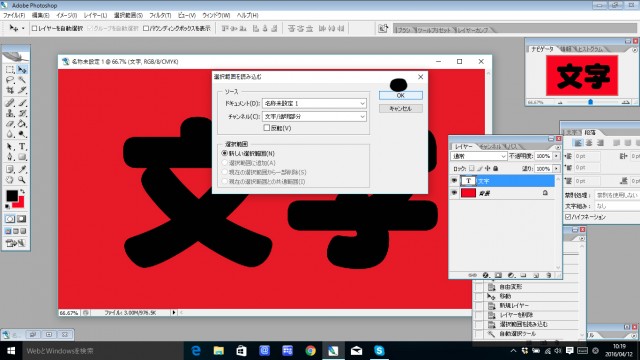The width and height of the screenshot is (640, 360).
Task: Open the ファイル(F) menu
Action: pos(14,15)
